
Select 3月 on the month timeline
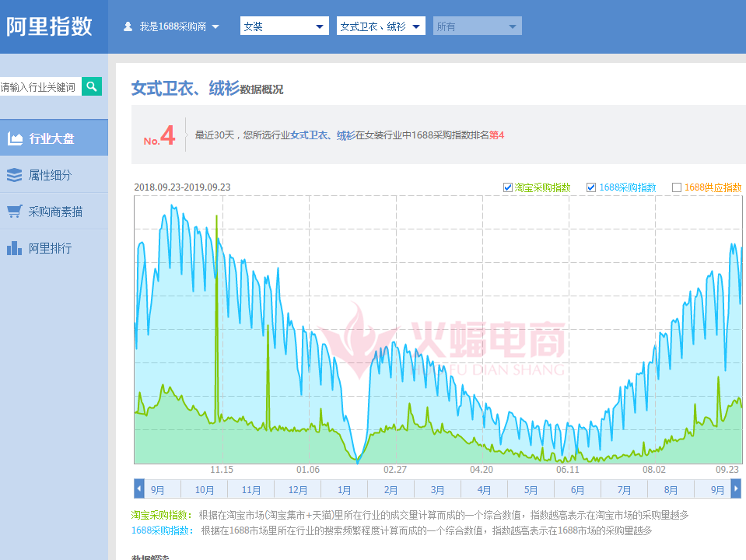437,489
